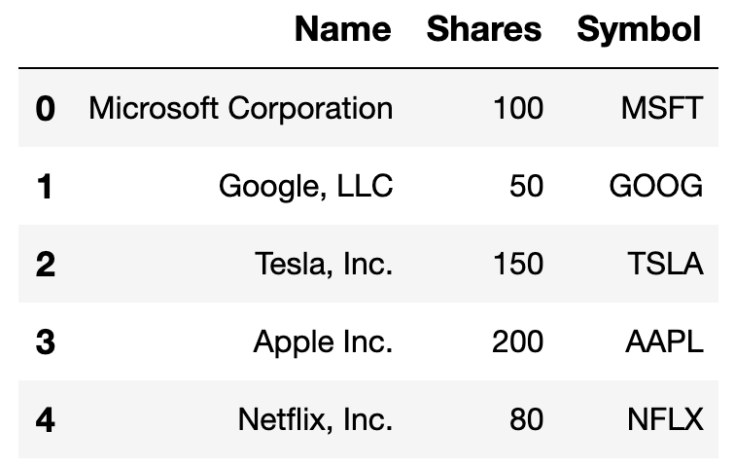The image size is (735, 467).
Task: Click the shares value 80
Action: (x=525, y=421)
